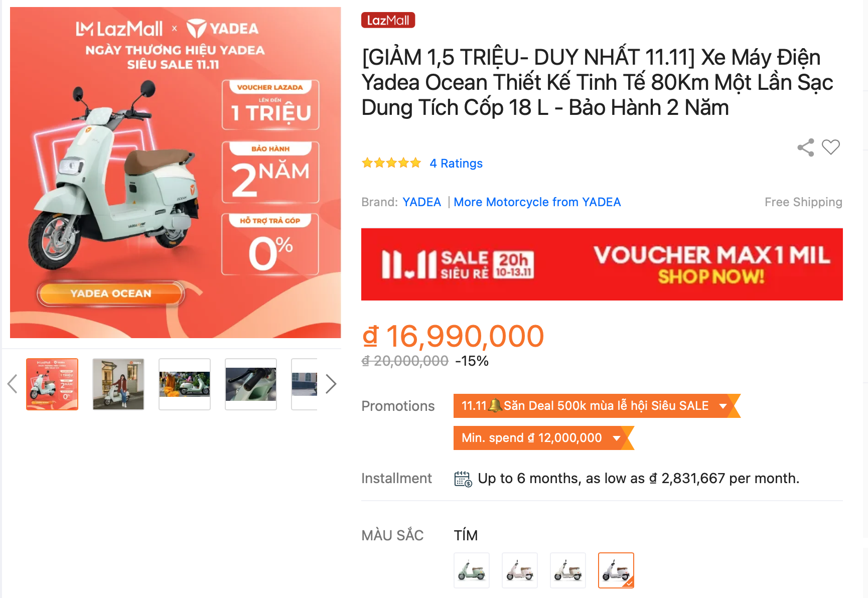The height and width of the screenshot is (598, 868).
Task: Expand the Min. spend ₫ 12,000,000 voucher
Action: (x=543, y=438)
